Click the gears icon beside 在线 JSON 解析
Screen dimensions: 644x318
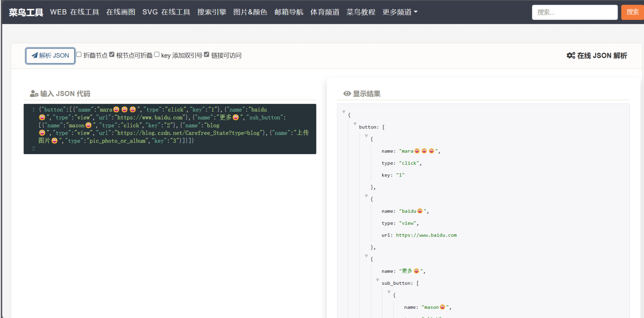[x=571, y=56]
